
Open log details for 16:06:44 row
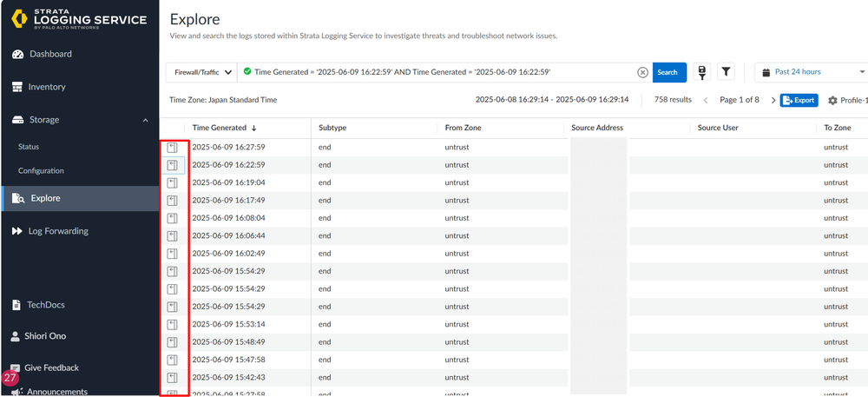point(172,236)
